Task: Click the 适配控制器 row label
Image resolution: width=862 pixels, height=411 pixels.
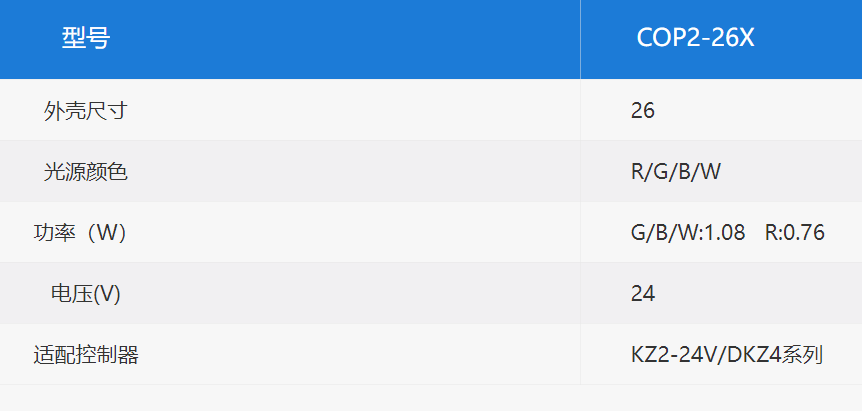Action: pos(86,356)
